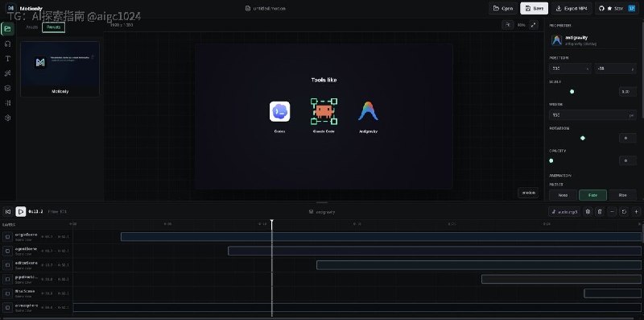Play the timeline preview
The image size is (644, 320).
[x=21, y=211]
